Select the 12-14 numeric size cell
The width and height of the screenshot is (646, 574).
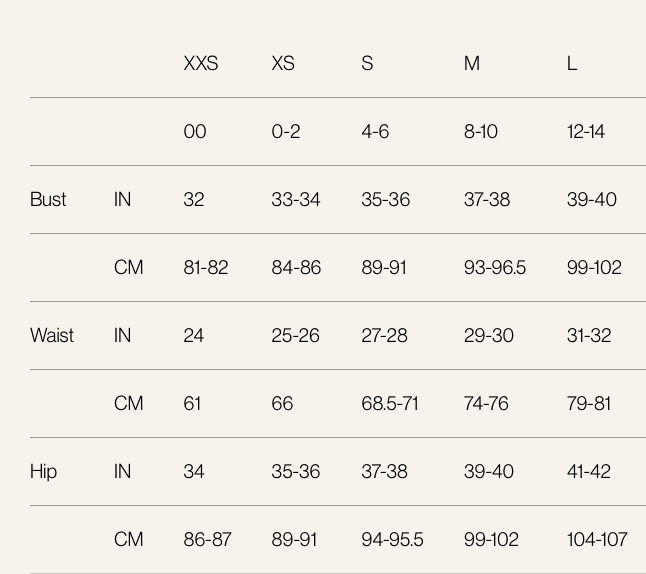pos(585,131)
